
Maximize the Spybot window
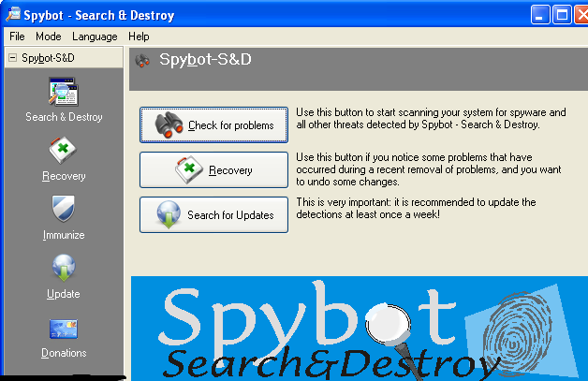(x=562, y=15)
